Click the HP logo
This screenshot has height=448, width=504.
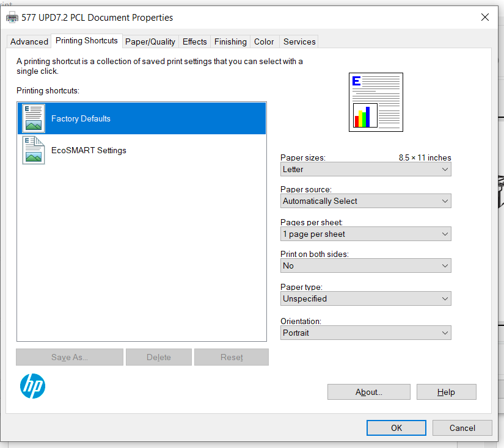click(32, 386)
